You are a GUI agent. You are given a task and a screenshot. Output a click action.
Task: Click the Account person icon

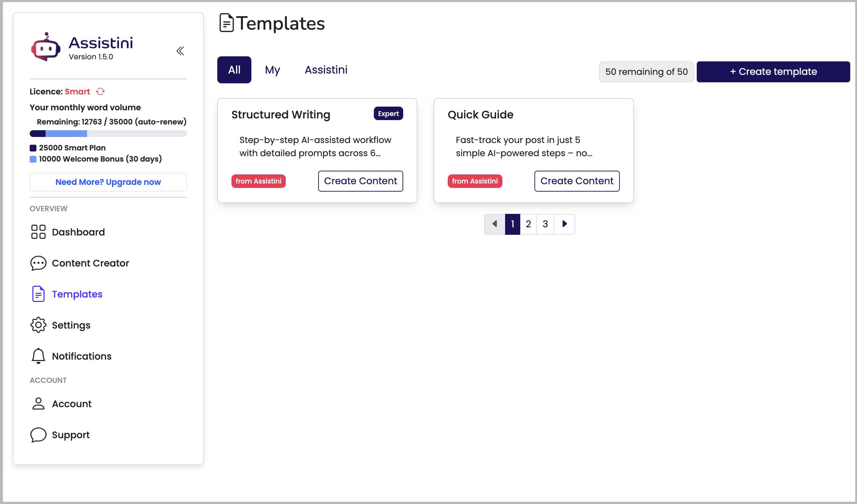[x=38, y=404]
